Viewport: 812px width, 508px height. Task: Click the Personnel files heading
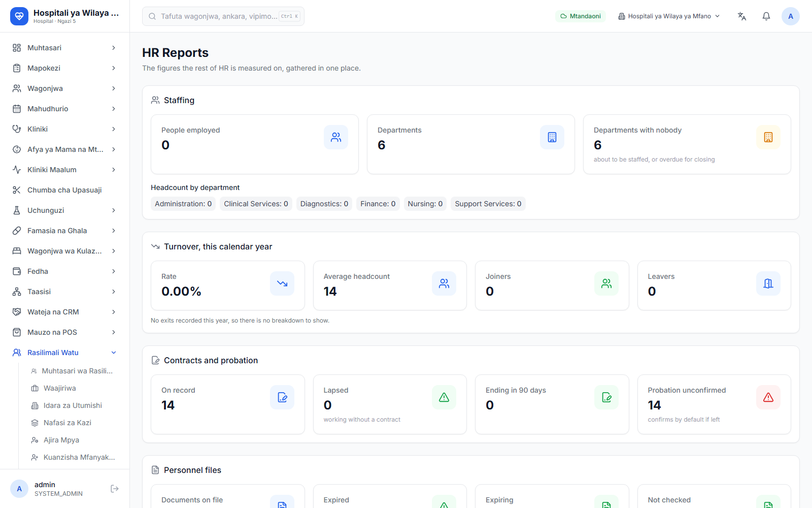point(193,470)
